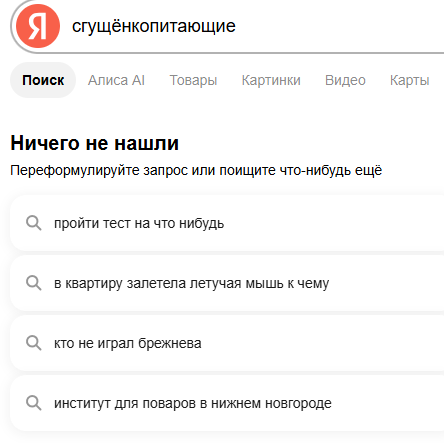
Task: Click the red Yandex Я logo
Action: tap(38, 26)
